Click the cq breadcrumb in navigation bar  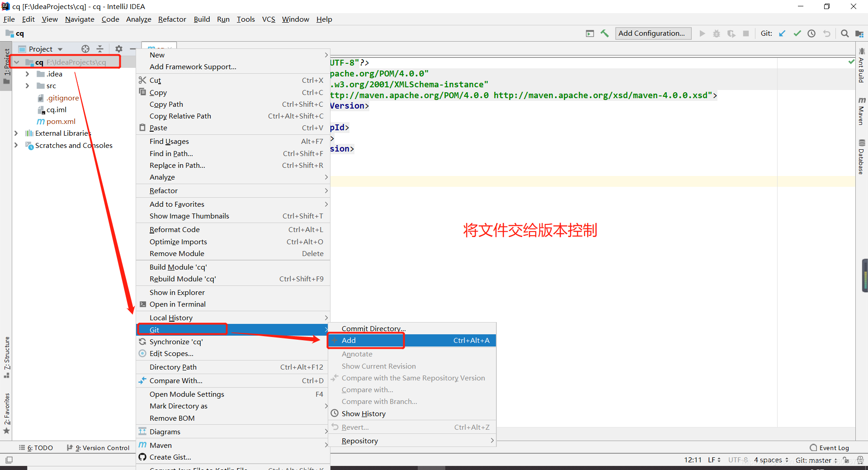(15, 33)
